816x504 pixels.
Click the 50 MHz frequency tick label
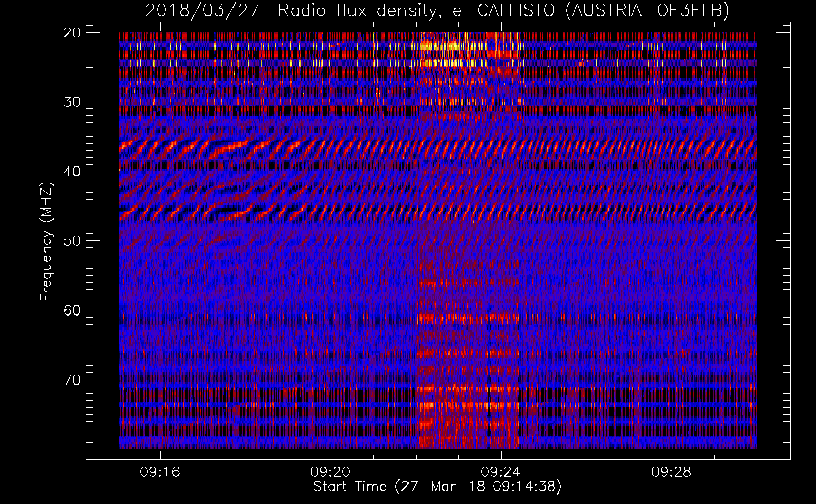click(73, 240)
